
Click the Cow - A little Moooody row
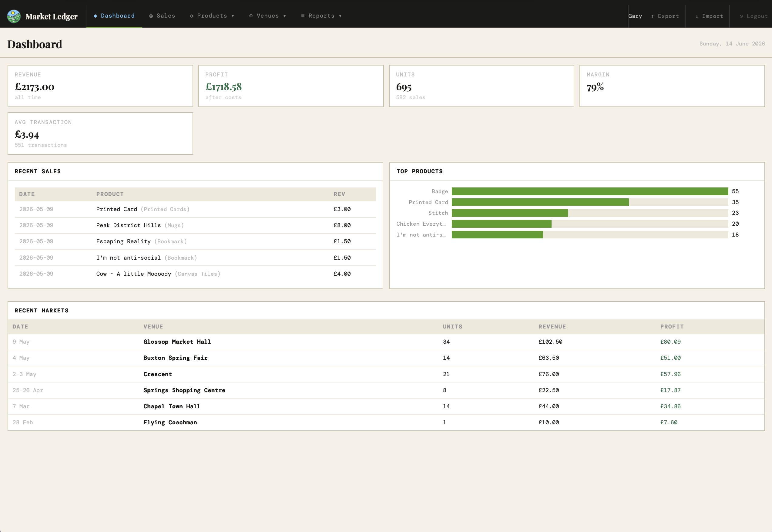(195, 274)
